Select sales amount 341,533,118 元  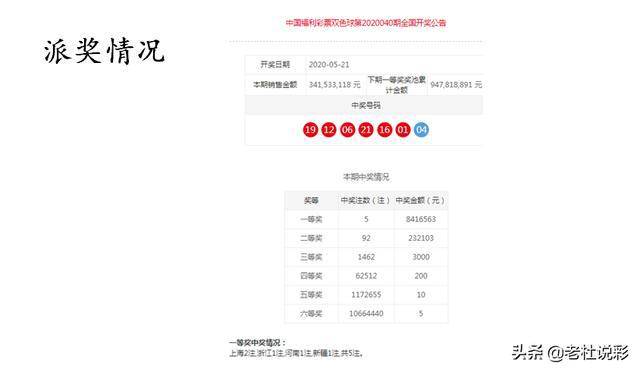click(x=335, y=85)
